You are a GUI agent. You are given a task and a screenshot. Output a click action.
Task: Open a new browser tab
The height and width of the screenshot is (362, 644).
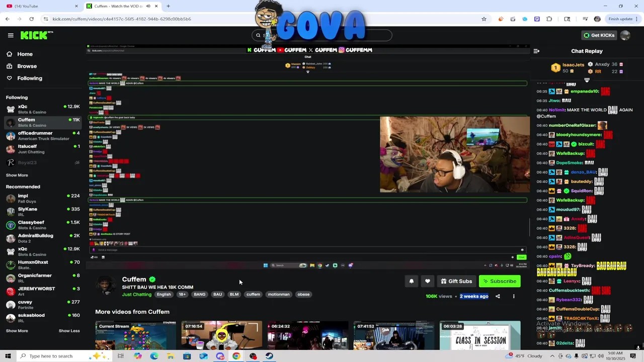(x=168, y=6)
